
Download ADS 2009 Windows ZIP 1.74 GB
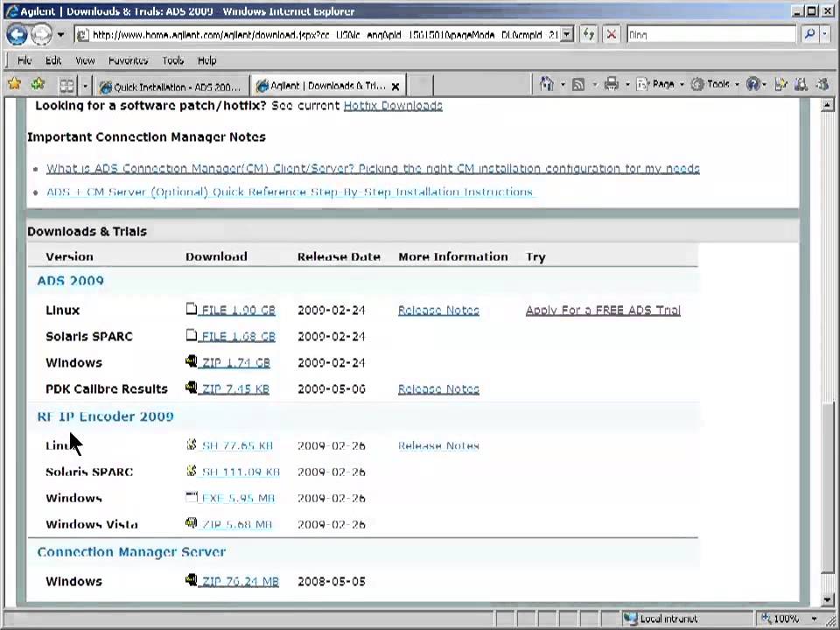coord(235,362)
